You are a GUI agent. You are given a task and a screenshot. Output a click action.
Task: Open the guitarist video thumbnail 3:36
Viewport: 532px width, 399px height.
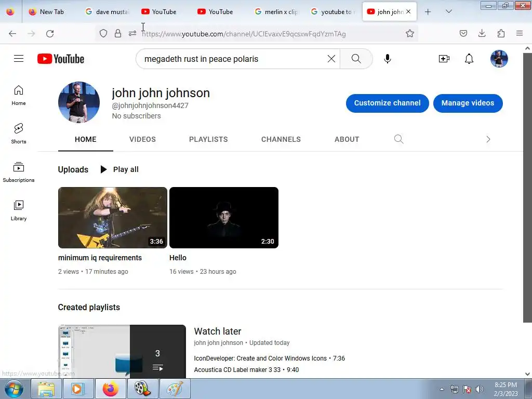(x=113, y=218)
